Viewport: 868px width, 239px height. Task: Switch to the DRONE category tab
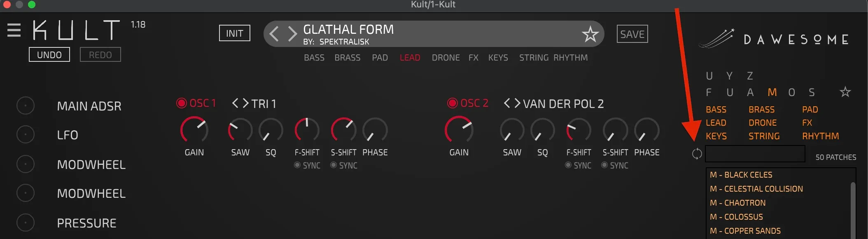(446, 58)
